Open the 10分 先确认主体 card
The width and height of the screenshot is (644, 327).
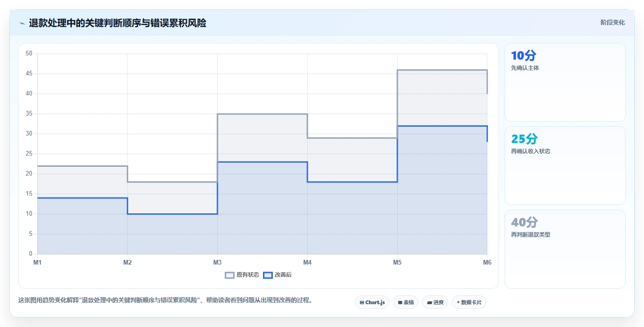tap(565, 82)
